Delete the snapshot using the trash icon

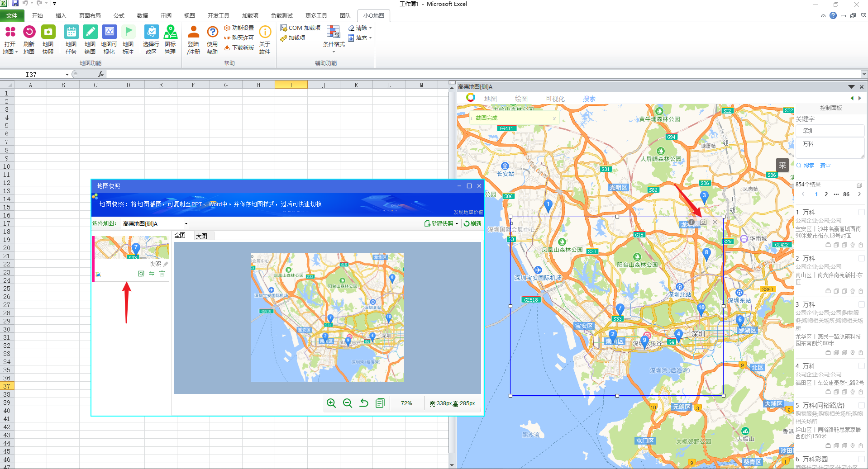coord(162,274)
